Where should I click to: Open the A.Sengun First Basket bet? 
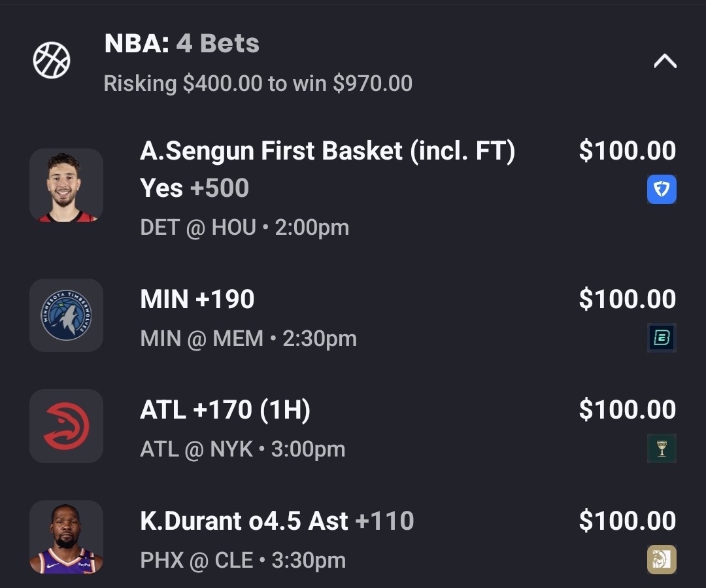click(x=327, y=152)
